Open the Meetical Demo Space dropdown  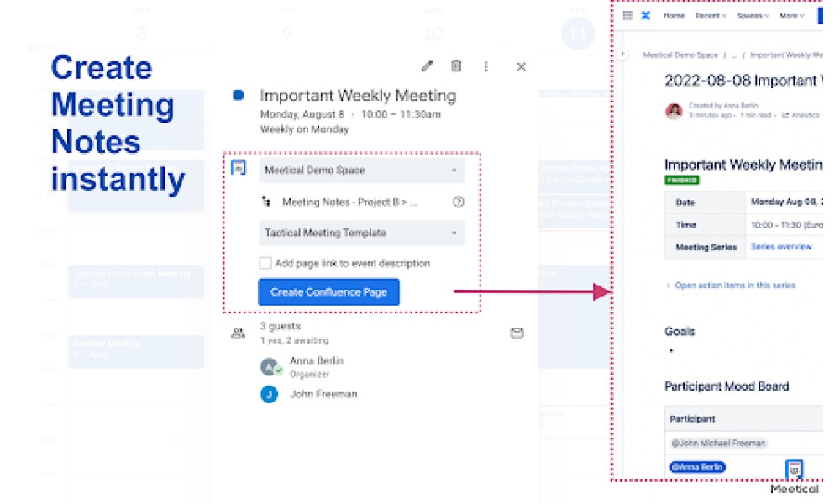(362, 171)
